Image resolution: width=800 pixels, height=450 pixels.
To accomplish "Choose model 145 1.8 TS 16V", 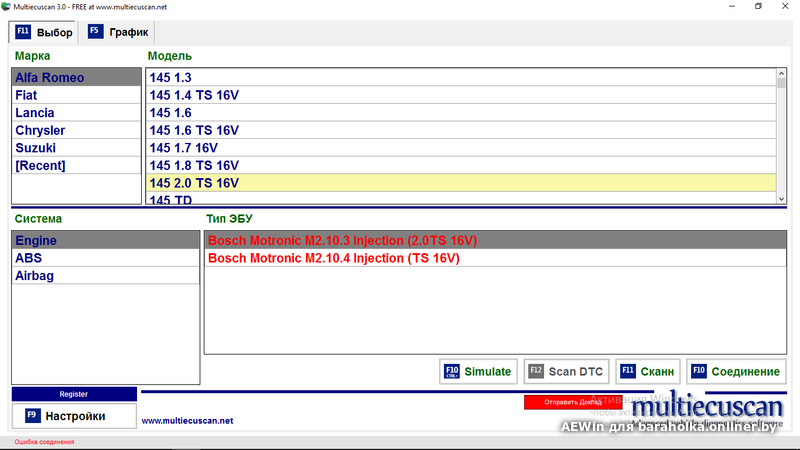I will (461, 166).
